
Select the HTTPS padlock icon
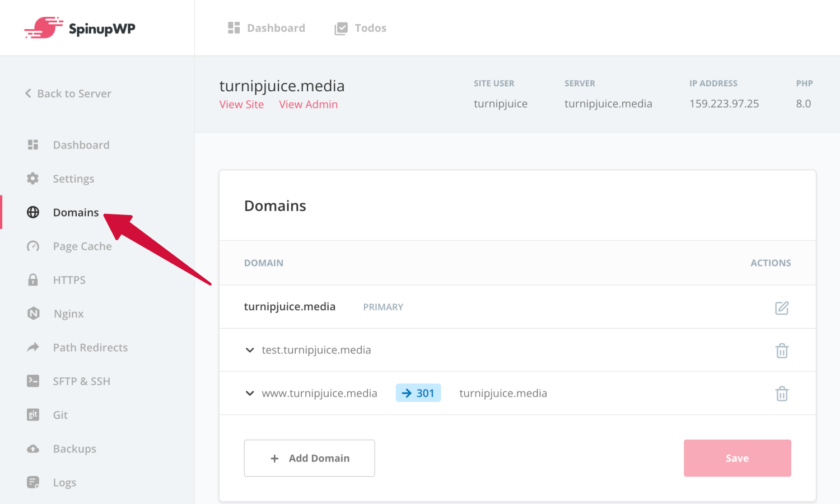(x=33, y=280)
